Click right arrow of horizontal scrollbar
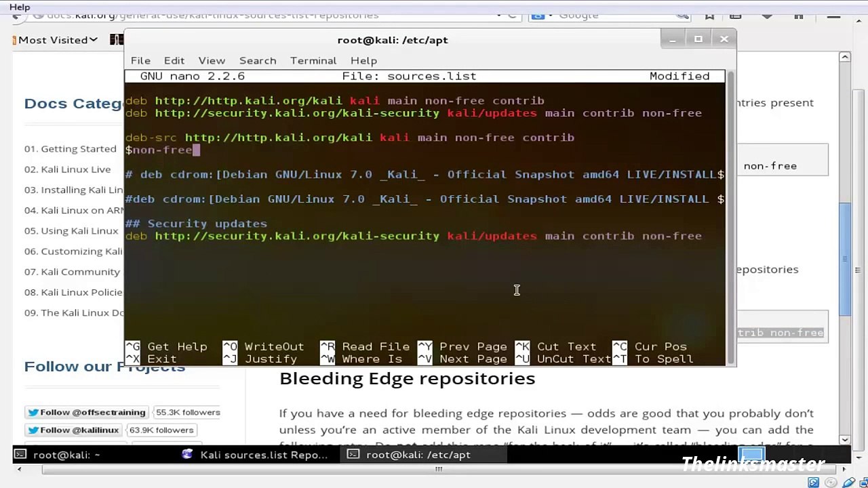868x488 pixels. (845, 468)
